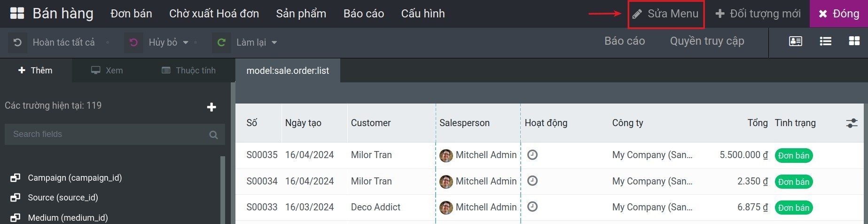
Task: Click the form view icon
Action: (x=795, y=41)
